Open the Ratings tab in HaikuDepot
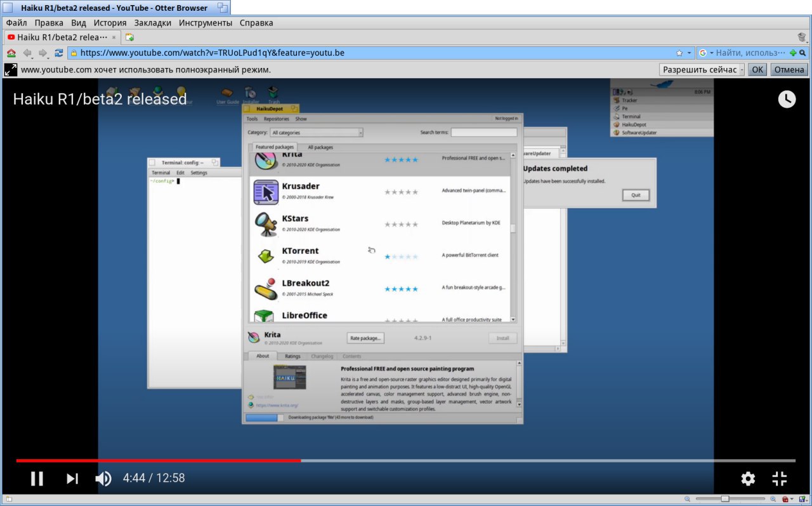Screen dimensions: 812x506 click(292, 356)
